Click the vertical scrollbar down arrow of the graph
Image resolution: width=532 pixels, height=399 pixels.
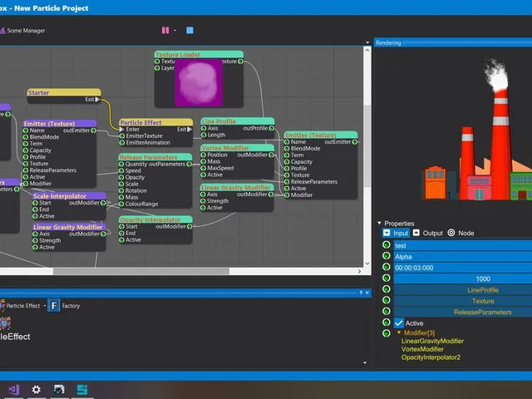(x=367, y=264)
